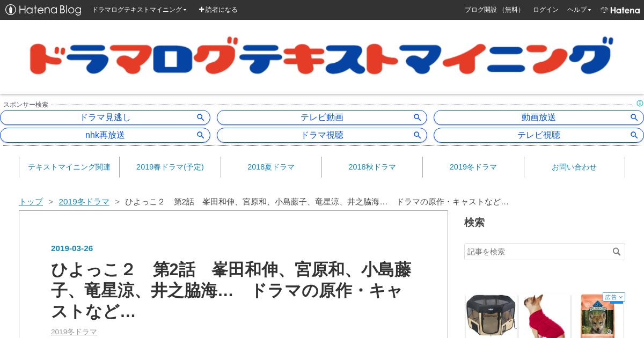Open 2019冬ドラマ menu item
Viewport: 644px width, 338px height.
[x=473, y=167]
